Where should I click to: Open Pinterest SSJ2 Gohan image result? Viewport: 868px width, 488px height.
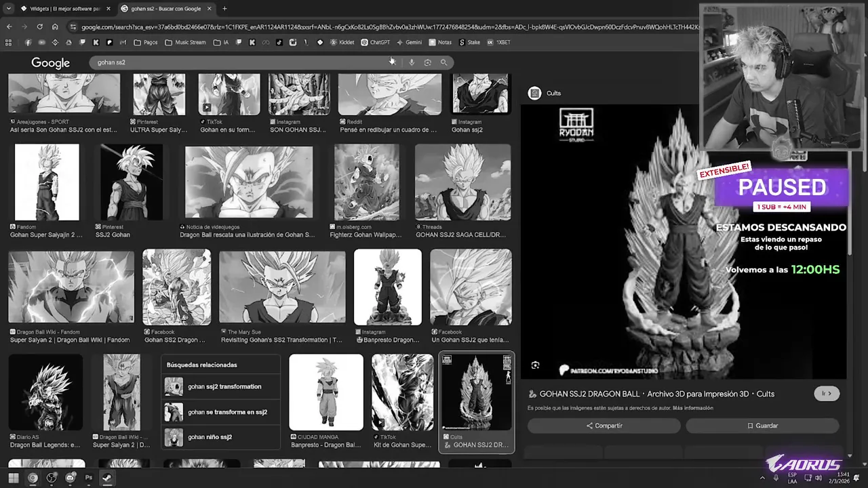pyautogui.click(x=132, y=182)
